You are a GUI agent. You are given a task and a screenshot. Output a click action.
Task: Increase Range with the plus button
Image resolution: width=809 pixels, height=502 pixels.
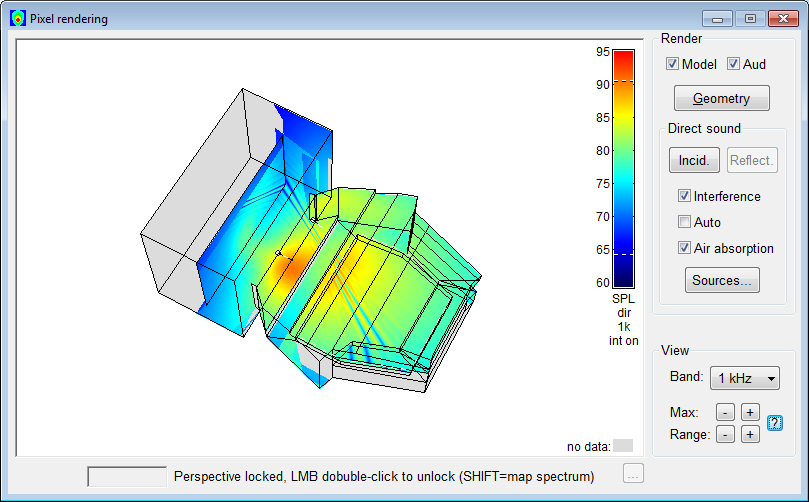(x=749, y=434)
